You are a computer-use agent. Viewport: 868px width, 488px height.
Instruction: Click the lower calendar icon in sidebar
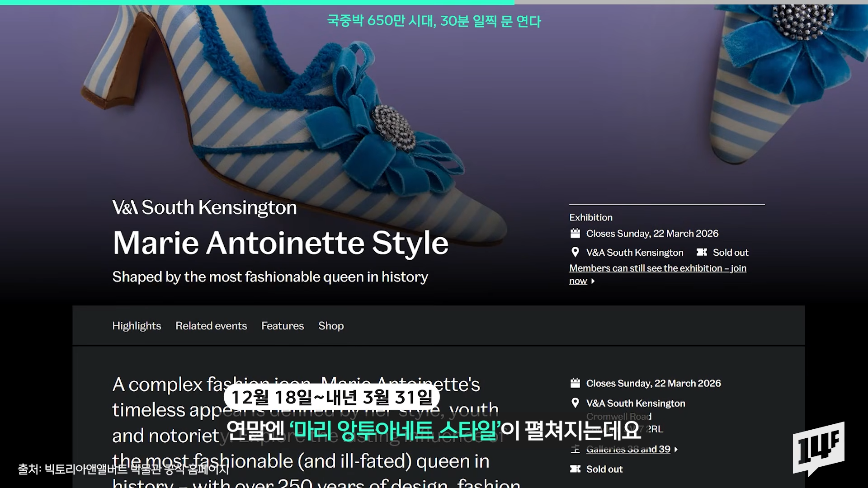pyautogui.click(x=575, y=383)
